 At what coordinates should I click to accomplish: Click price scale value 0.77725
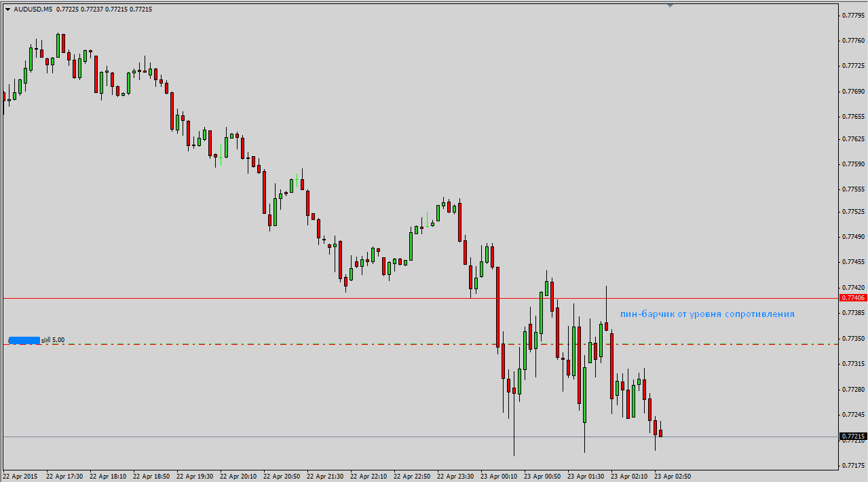pos(853,66)
